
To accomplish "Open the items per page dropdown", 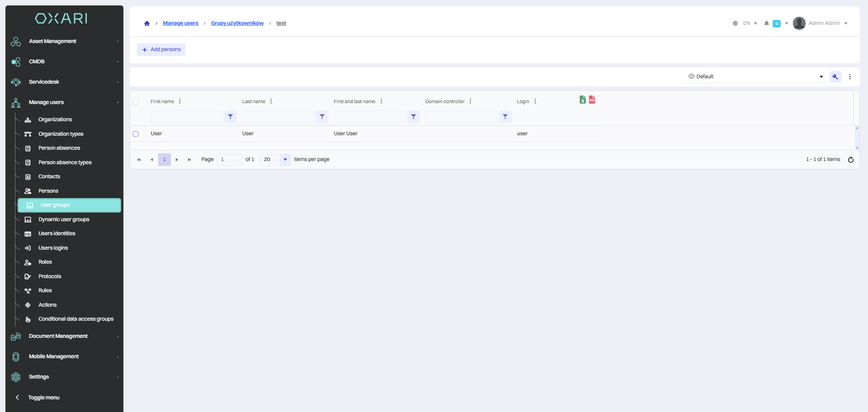I will (285, 160).
